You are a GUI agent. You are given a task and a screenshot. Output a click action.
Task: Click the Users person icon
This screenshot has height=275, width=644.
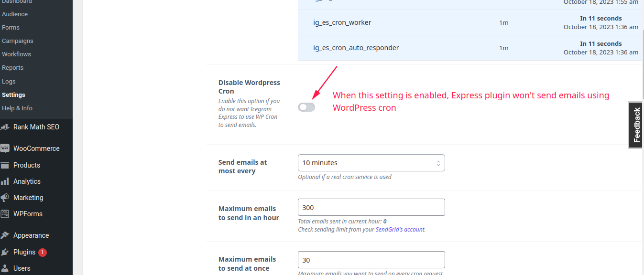click(5, 268)
